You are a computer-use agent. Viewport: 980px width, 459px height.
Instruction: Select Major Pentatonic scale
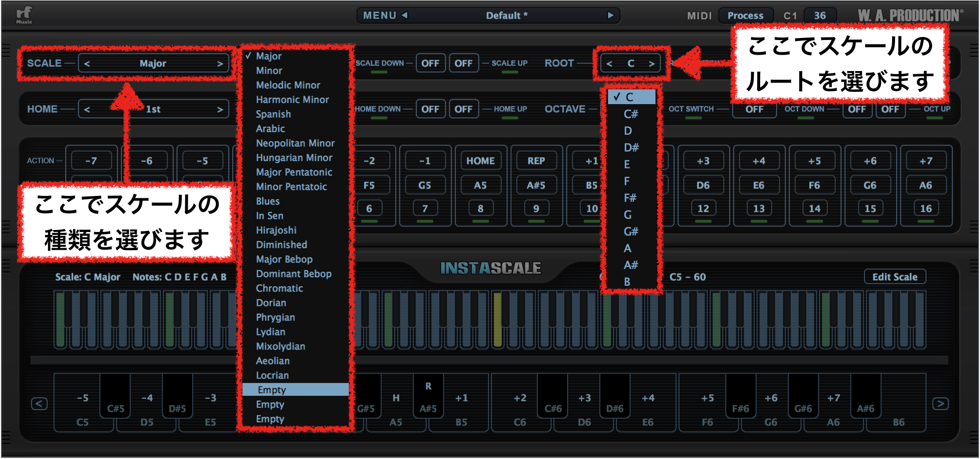click(x=295, y=172)
